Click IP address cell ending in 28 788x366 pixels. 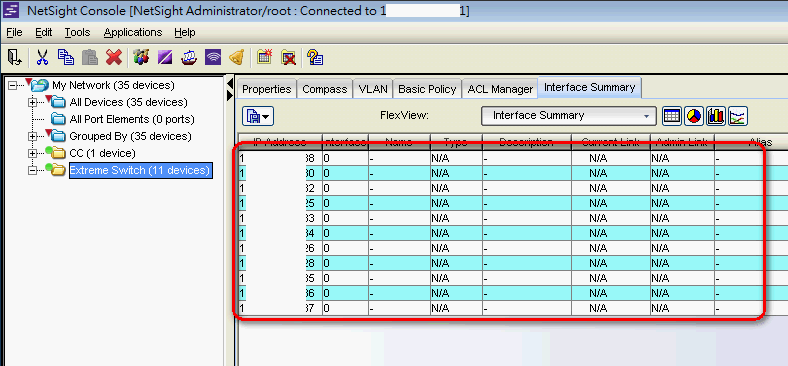point(279,263)
